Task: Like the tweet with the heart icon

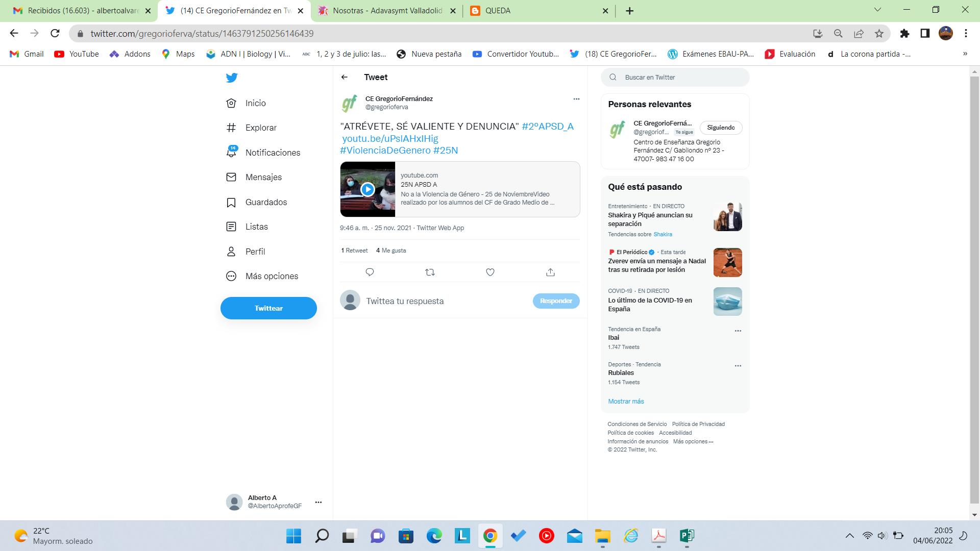Action: pyautogui.click(x=490, y=272)
